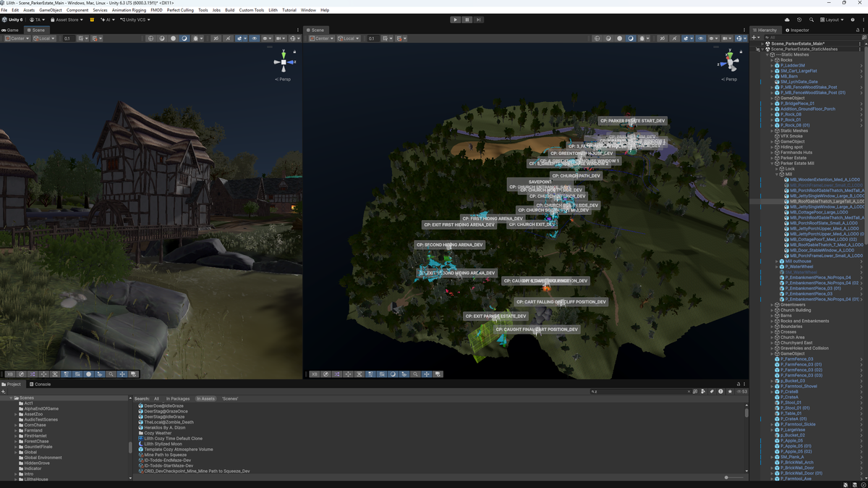Viewport: 868px width, 488px height.
Task: Toggle scene visibility eye in left Scene view
Action: [255, 38]
